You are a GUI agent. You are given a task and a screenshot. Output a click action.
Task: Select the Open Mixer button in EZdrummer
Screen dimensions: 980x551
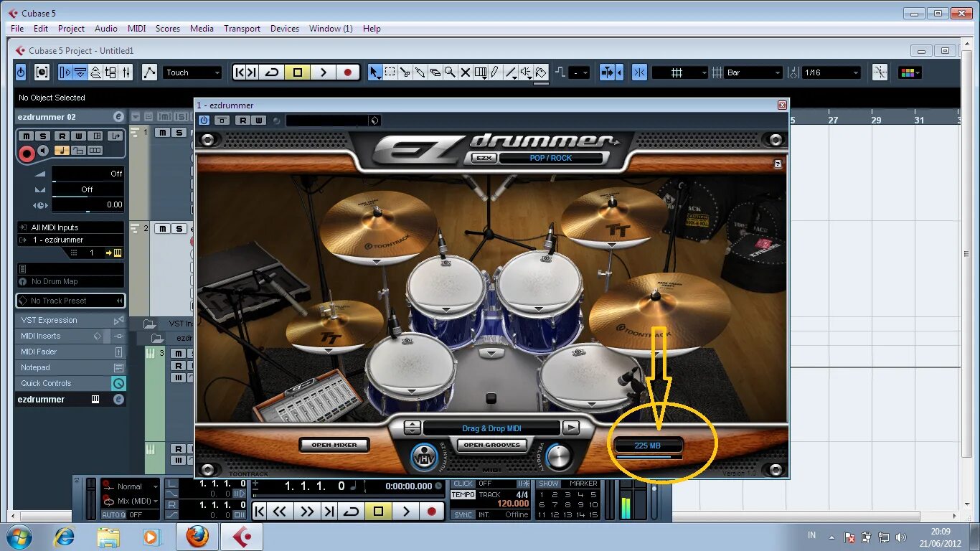(x=334, y=445)
